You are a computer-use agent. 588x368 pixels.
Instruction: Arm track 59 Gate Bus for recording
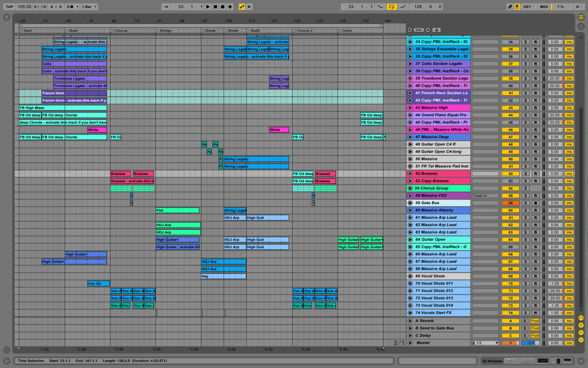coord(535,203)
